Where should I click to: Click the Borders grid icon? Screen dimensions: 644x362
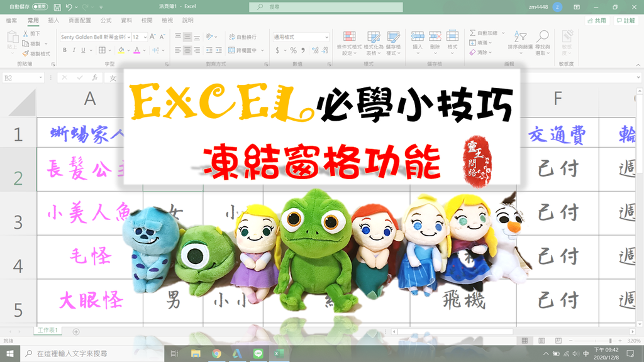(x=103, y=50)
